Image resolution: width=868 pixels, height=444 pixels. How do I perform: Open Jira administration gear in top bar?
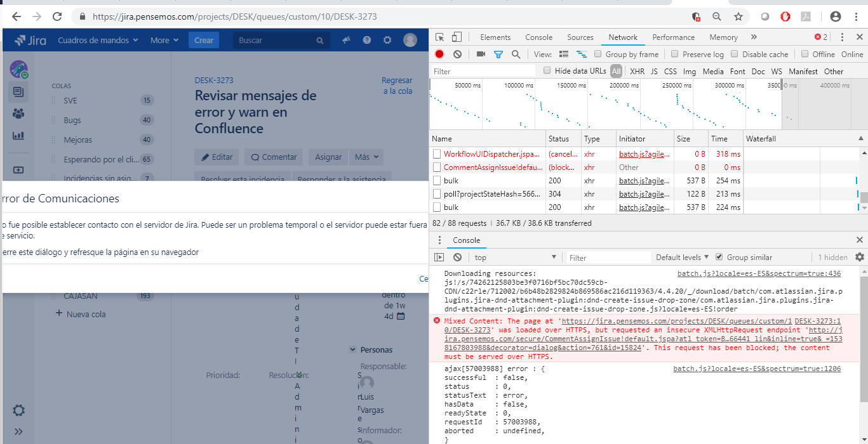click(x=387, y=40)
